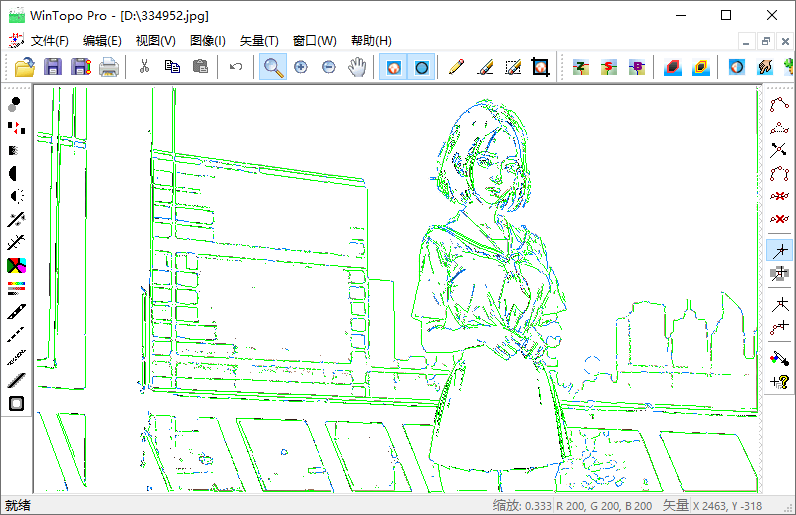Open the 文件(F) menu
796x515 pixels.
[x=50, y=41]
